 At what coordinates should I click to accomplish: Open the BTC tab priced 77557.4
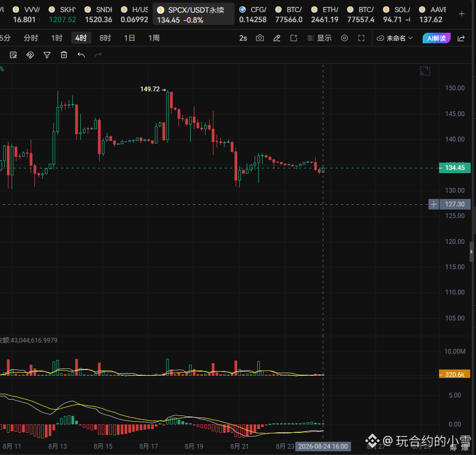[x=361, y=14]
